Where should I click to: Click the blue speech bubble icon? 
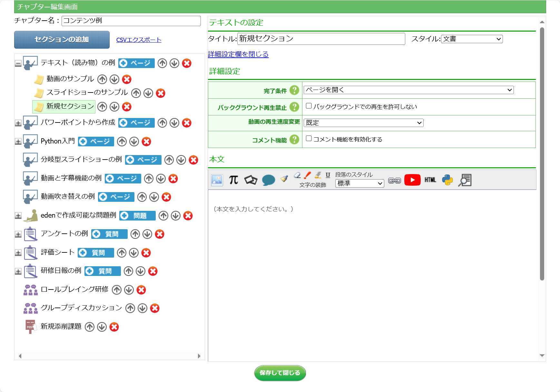pos(268,180)
